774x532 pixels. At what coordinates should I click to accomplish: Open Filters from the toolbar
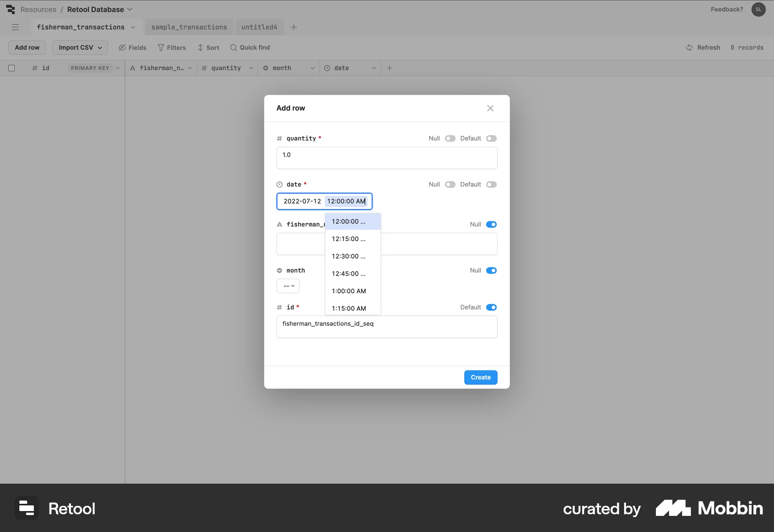[x=171, y=48]
